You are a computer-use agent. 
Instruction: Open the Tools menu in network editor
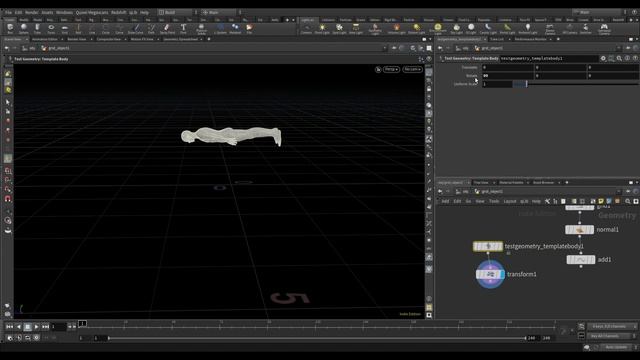(x=494, y=201)
